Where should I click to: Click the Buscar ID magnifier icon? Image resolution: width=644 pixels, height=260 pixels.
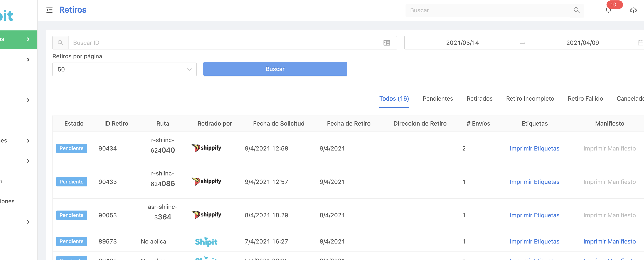pos(60,43)
